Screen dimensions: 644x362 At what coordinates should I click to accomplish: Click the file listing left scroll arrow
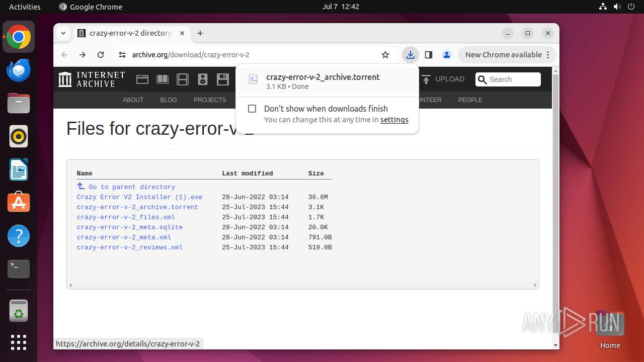coord(70,285)
